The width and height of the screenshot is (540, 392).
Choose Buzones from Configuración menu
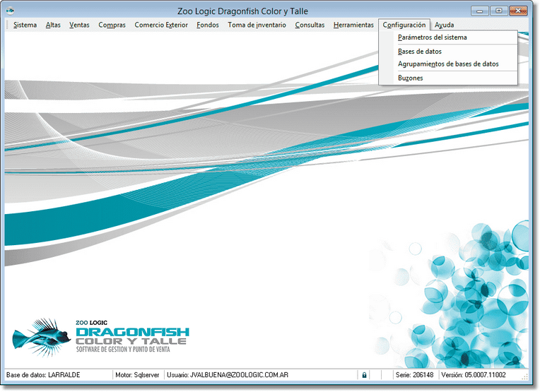448,78
